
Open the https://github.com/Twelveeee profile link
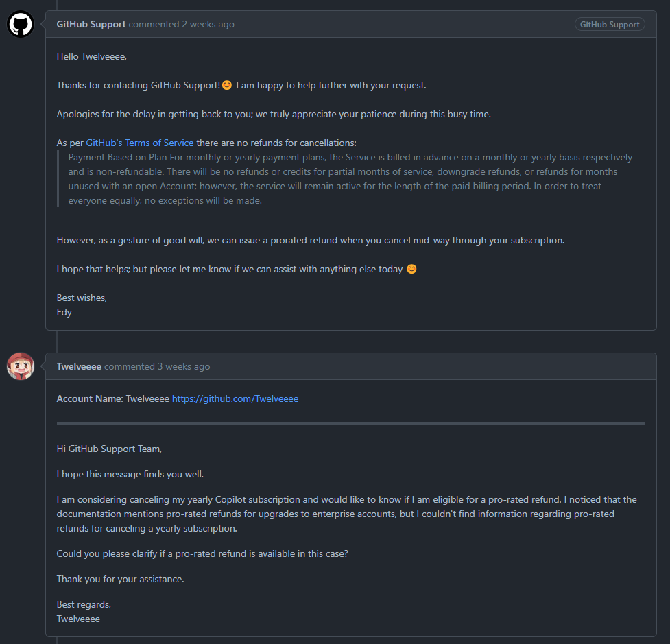coord(235,398)
